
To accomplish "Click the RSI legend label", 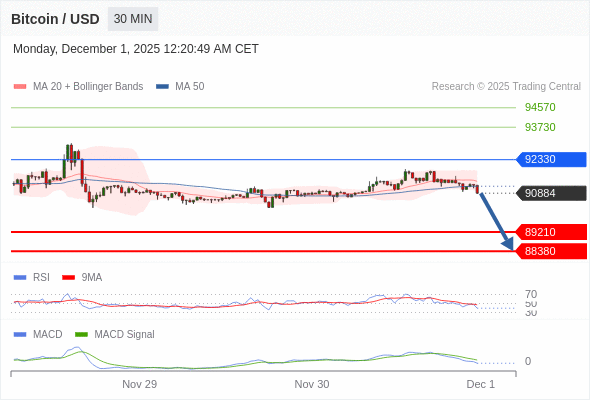I will click(x=41, y=277).
